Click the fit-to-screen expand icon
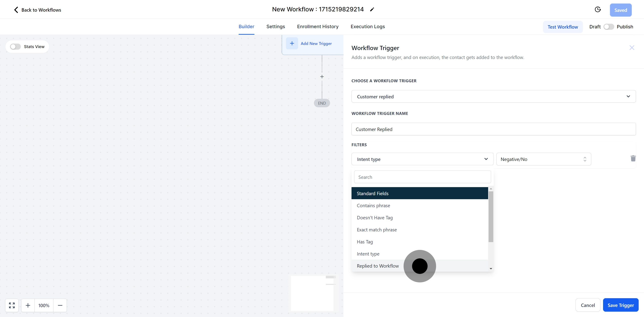 pyautogui.click(x=12, y=305)
